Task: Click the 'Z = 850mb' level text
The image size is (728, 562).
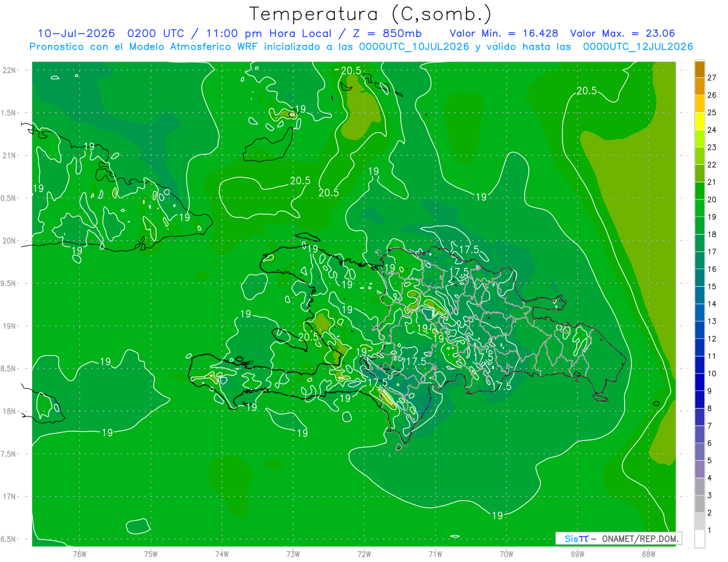Action: tap(388, 33)
